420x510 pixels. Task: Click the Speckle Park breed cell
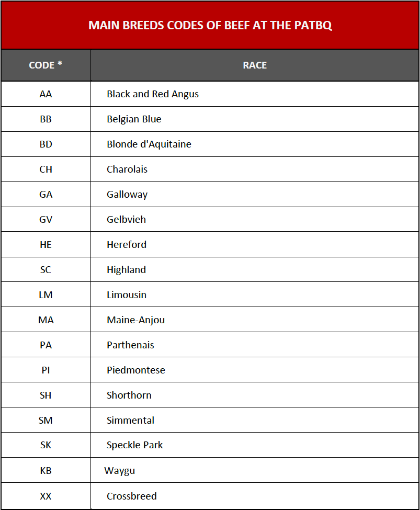pos(255,445)
